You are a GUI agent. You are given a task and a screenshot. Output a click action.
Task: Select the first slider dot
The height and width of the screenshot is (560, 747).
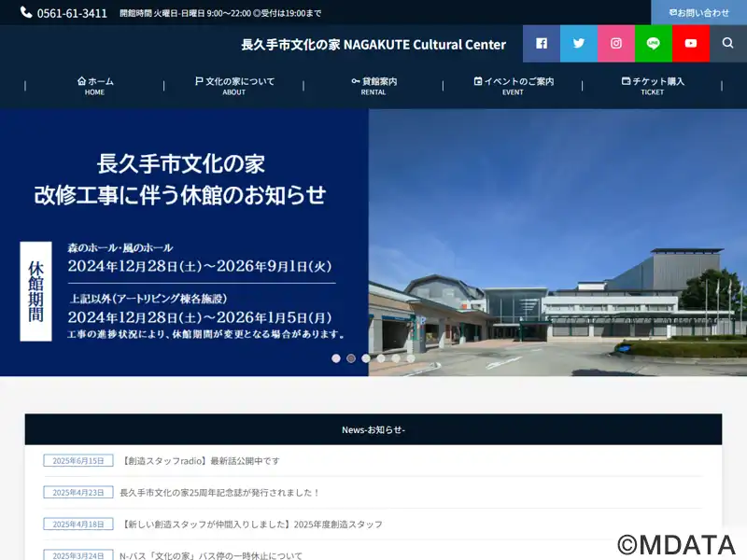pyautogui.click(x=336, y=358)
